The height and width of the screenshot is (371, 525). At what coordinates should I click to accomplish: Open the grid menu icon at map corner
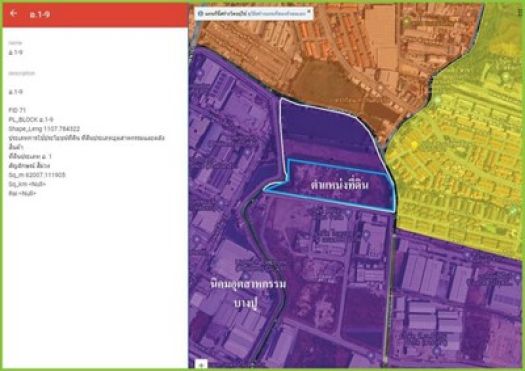[x=520, y=12]
